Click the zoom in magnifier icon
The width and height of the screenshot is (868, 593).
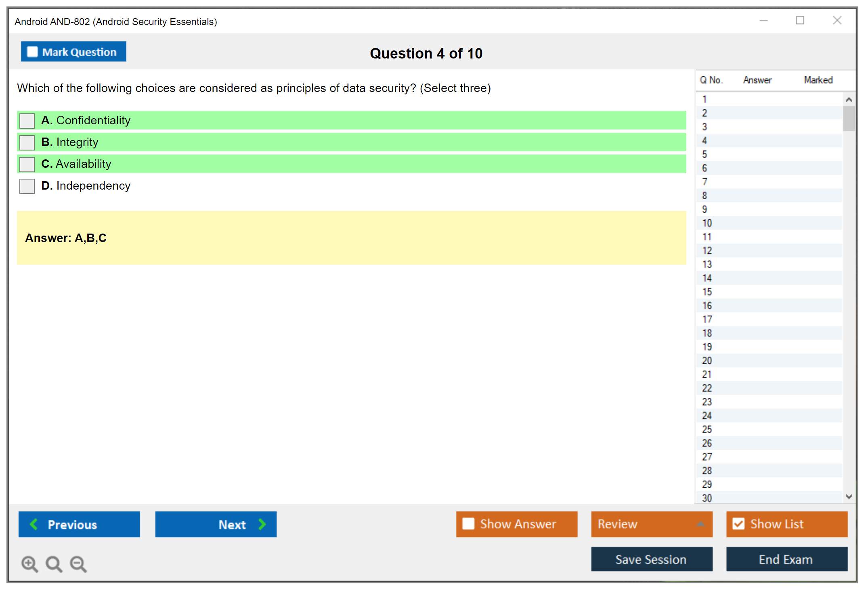(29, 564)
